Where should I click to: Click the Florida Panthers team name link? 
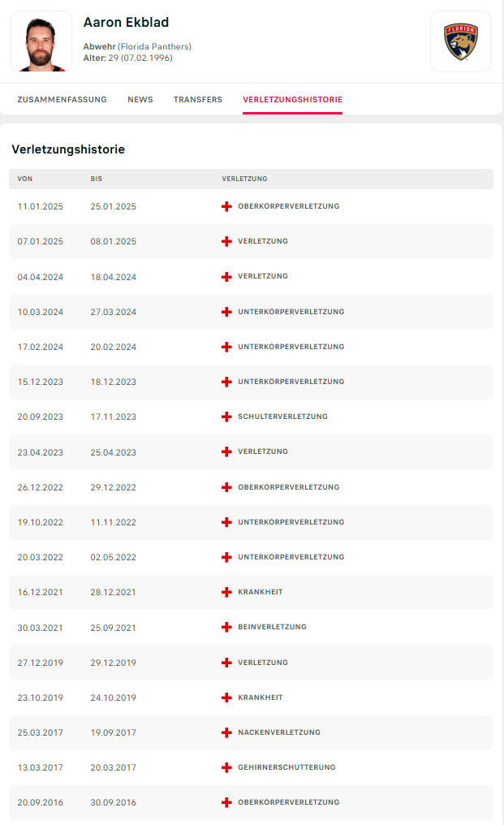154,47
